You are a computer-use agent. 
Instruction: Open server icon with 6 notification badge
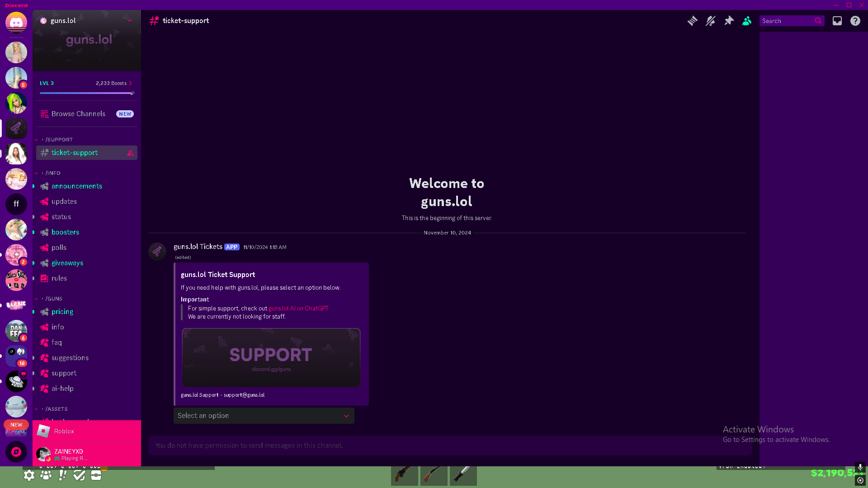point(16,331)
